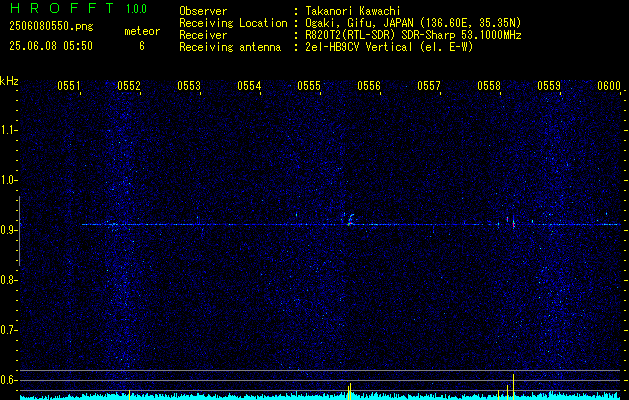Image resolution: width=629 pixels, height=400 pixels.
Task: Click the 'Receiving antenna' label
Action: [230, 47]
